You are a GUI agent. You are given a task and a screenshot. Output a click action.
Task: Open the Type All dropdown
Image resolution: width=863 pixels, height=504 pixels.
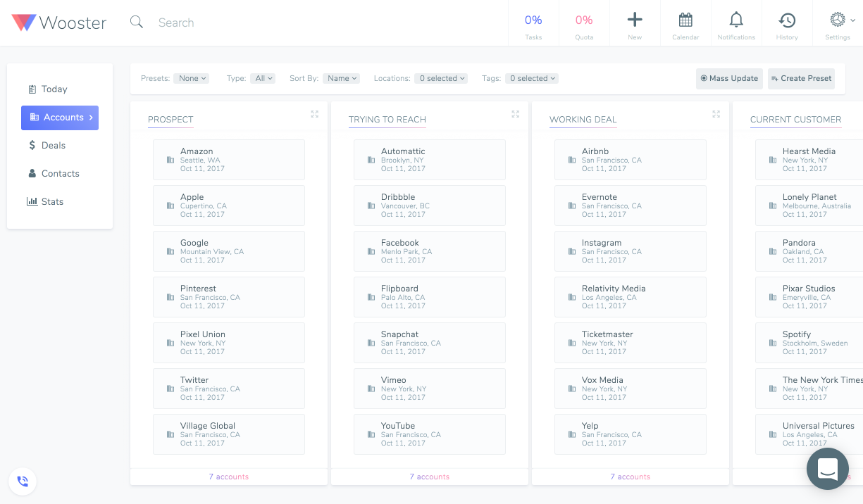click(263, 78)
